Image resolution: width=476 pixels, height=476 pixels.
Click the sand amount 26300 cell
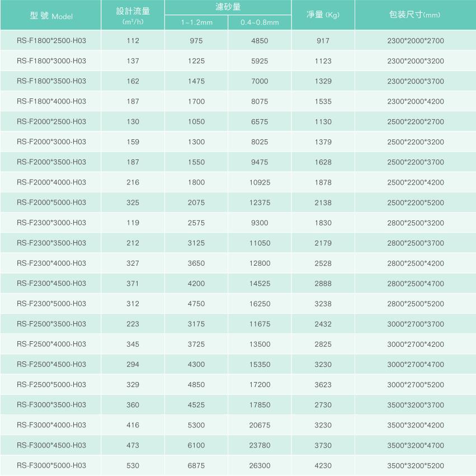click(260, 465)
